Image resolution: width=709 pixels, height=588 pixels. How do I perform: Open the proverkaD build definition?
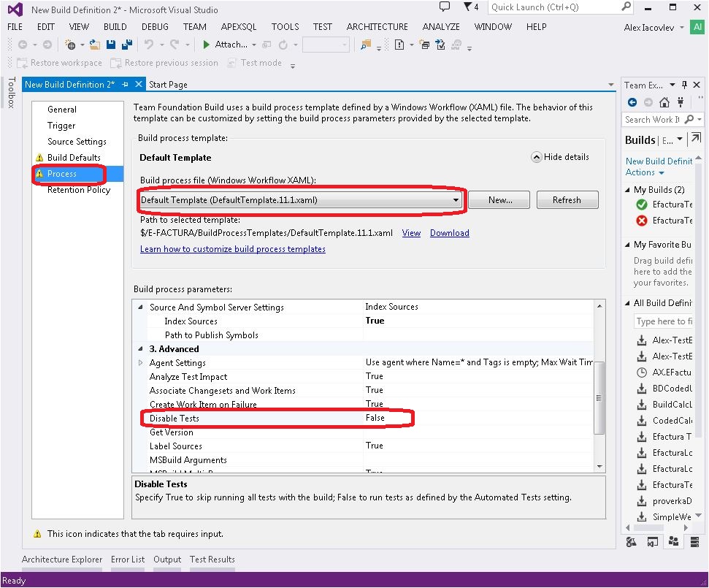[x=664, y=501]
